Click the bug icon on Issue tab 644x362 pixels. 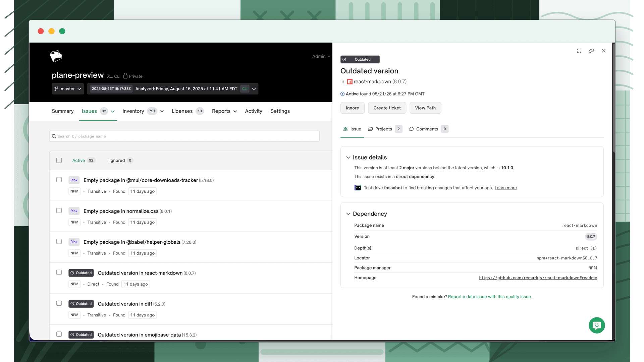tap(345, 129)
